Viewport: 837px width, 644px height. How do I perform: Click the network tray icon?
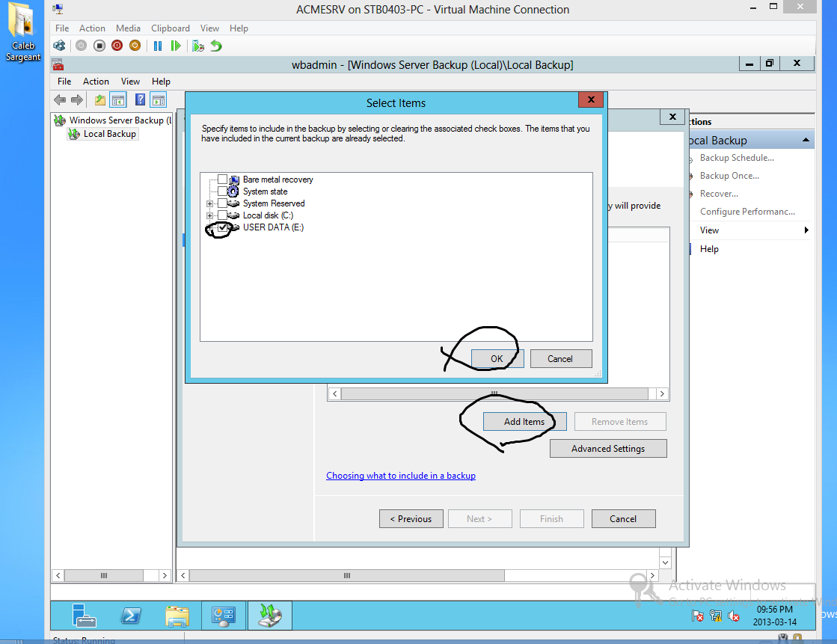[716, 616]
